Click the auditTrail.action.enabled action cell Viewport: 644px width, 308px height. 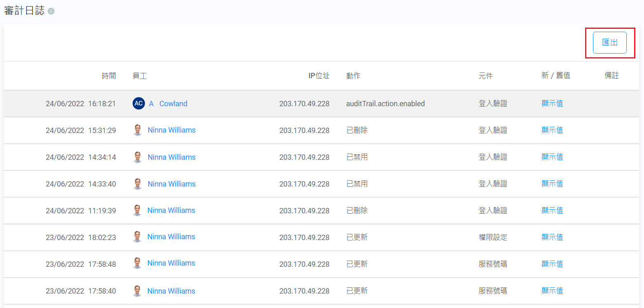(x=385, y=104)
